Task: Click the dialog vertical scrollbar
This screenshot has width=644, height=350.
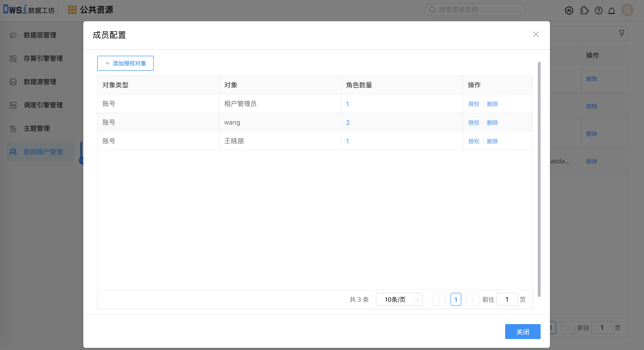Action: click(539, 179)
